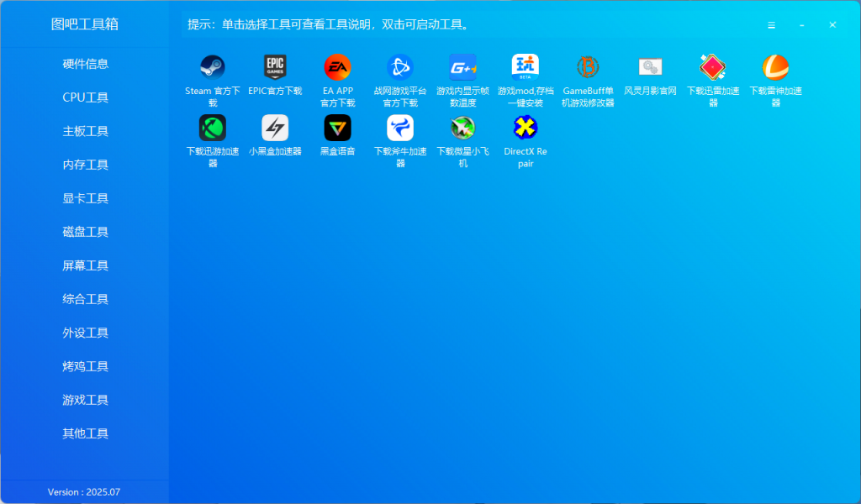861x504 pixels.
Task: Open the 显卡工具 sidebar category
Action: click(x=85, y=198)
